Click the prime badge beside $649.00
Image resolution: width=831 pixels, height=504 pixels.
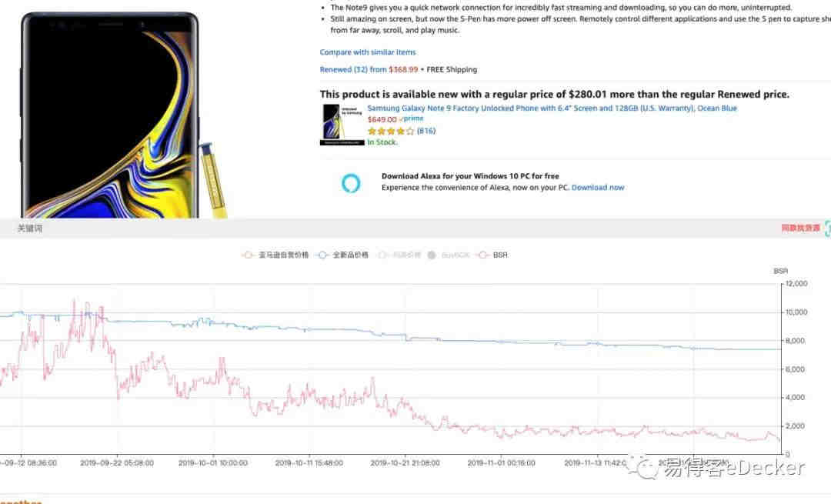coord(411,118)
